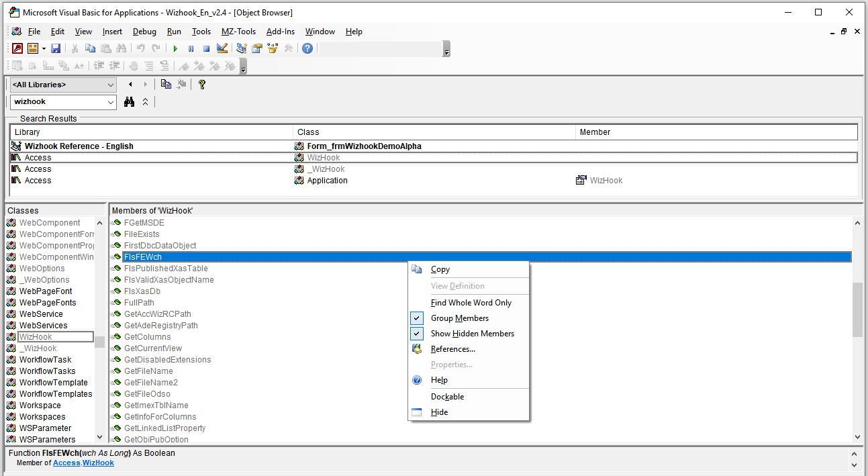868x476 pixels.
Task: Click the Find binoculars icon in the Standard toolbar
Action: click(121, 48)
